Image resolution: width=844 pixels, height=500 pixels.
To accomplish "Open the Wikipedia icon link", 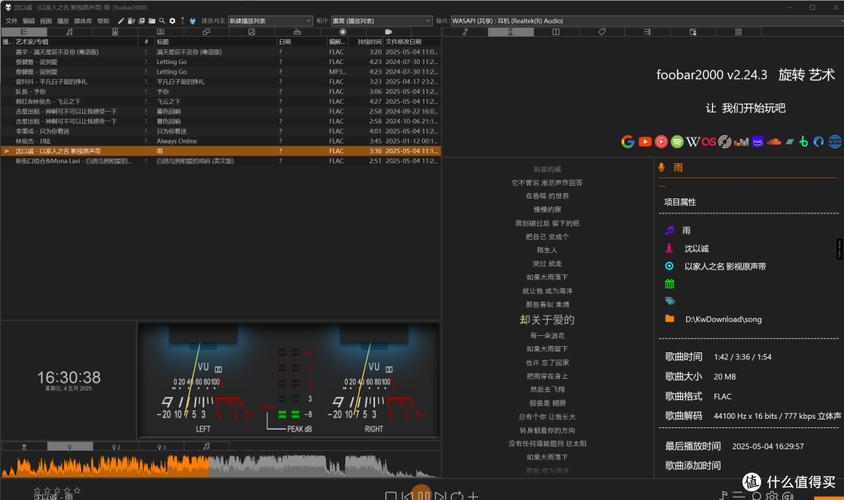I will coord(692,142).
